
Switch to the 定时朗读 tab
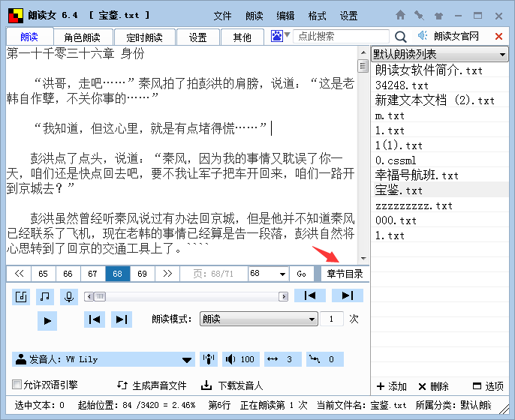144,37
